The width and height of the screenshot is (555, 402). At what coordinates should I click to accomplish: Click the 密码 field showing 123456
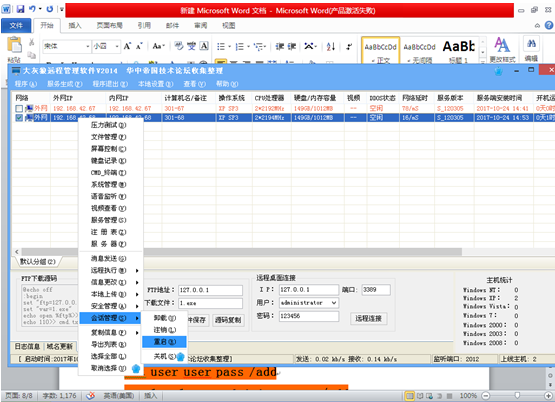tap(309, 316)
